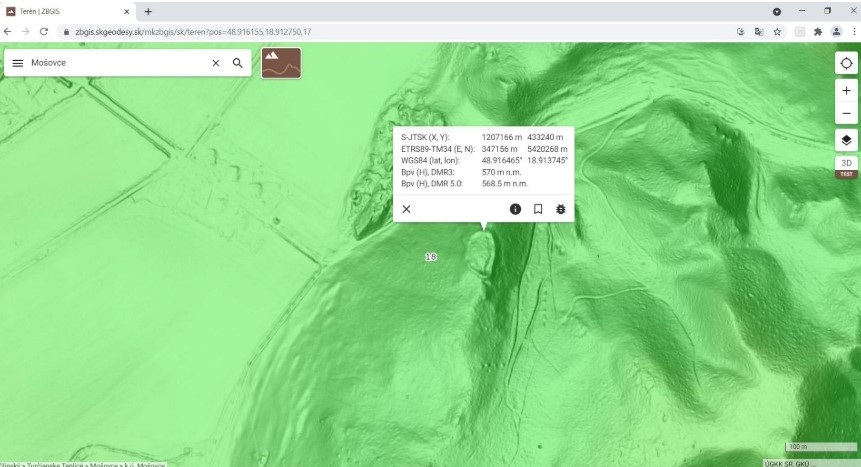The image size is (861, 467).
Task: Open the hamburger menu in search box
Action: click(x=18, y=63)
